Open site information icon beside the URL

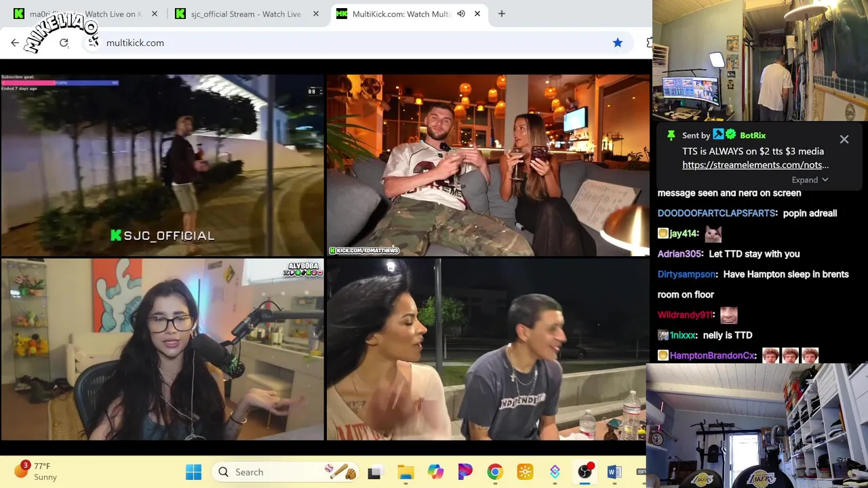pyautogui.click(x=93, y=43)
